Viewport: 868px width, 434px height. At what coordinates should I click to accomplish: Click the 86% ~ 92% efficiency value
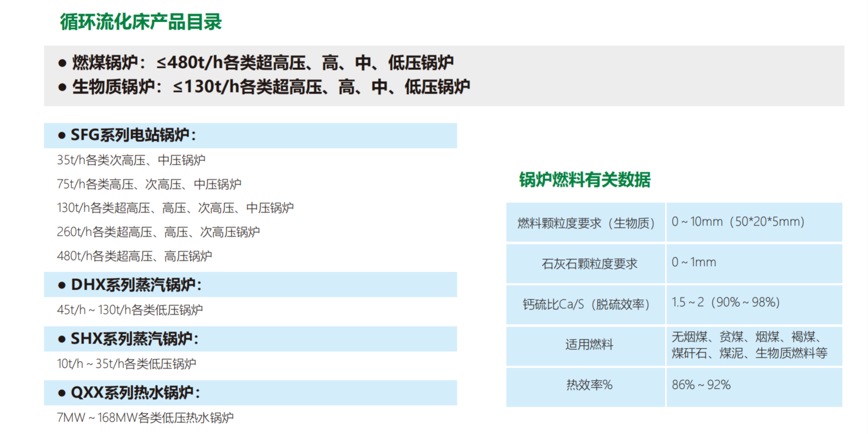[x=701, y=385]
